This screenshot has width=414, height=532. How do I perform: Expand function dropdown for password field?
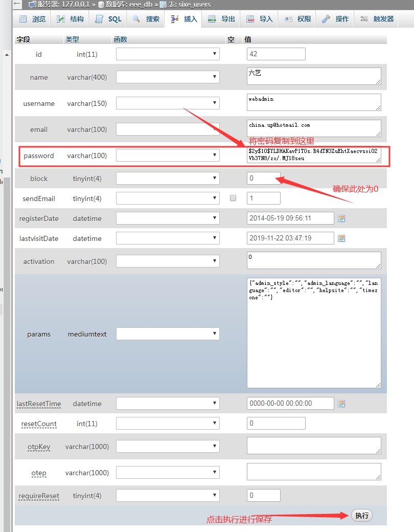pos(168,156)
